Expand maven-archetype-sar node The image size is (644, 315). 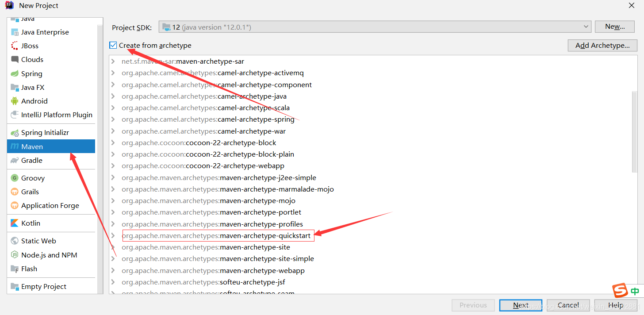click(x=113, y=61)
